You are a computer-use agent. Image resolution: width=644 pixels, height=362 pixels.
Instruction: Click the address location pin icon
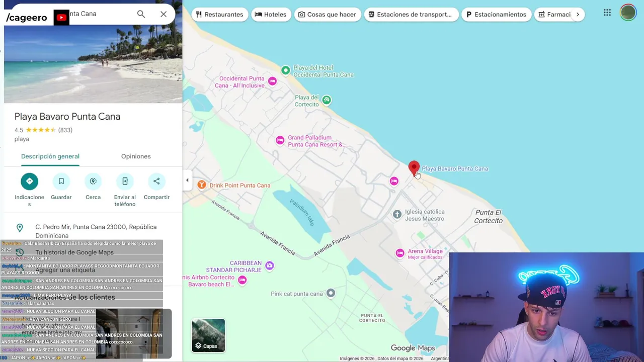20,228
